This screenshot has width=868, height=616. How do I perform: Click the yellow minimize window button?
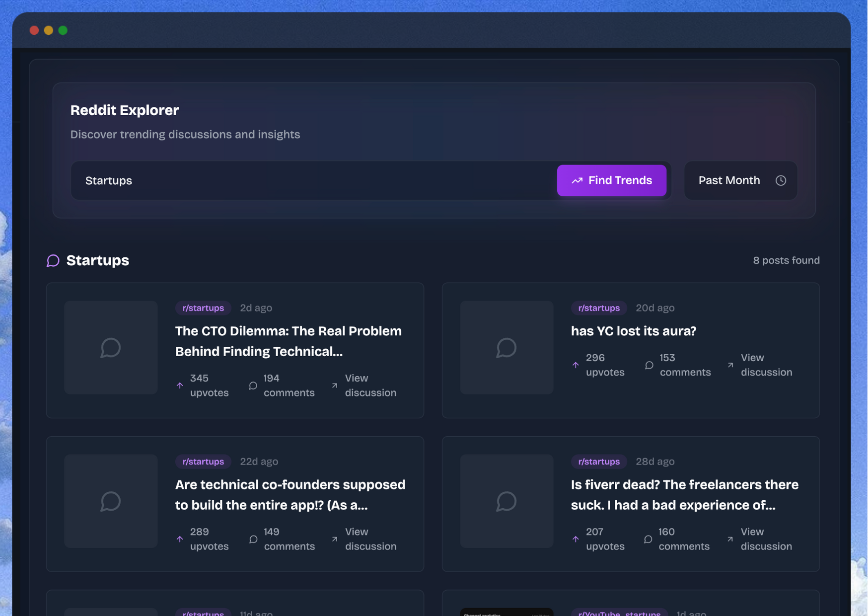[49, 30]
